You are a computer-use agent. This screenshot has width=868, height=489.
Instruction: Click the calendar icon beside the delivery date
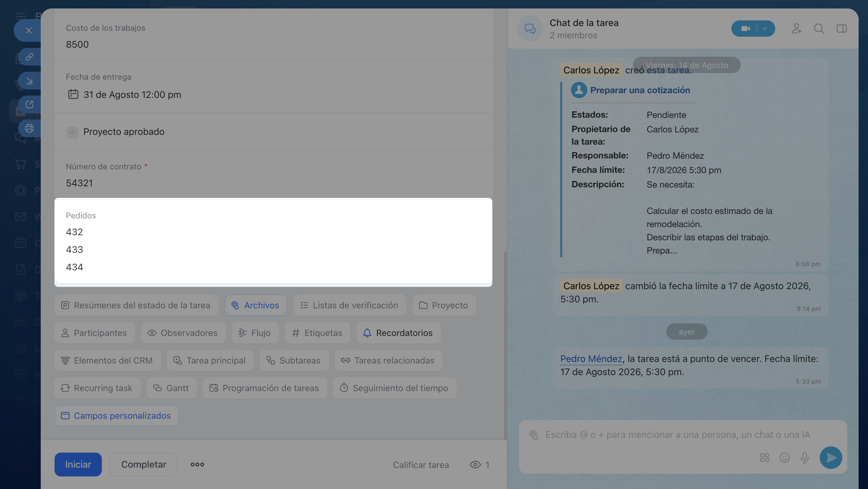point(73,94)
